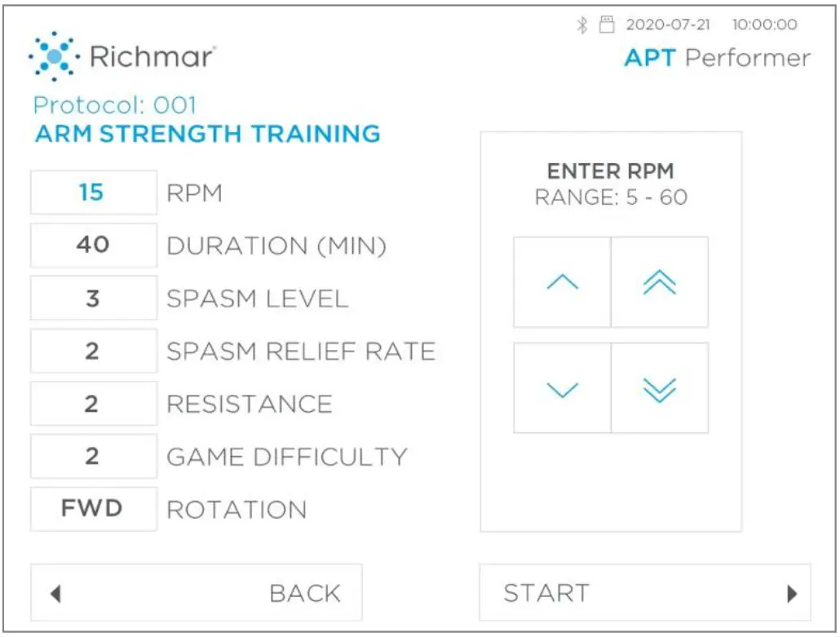Click the double up arrow for rapid increase
This screenshot has width=840, height=637.
click(660, 281)
